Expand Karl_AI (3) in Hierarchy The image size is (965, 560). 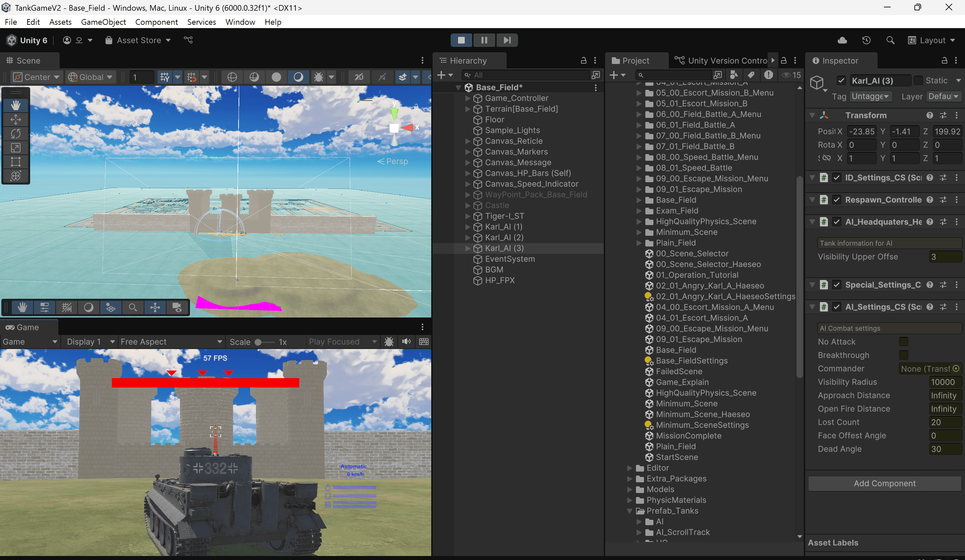467,248
